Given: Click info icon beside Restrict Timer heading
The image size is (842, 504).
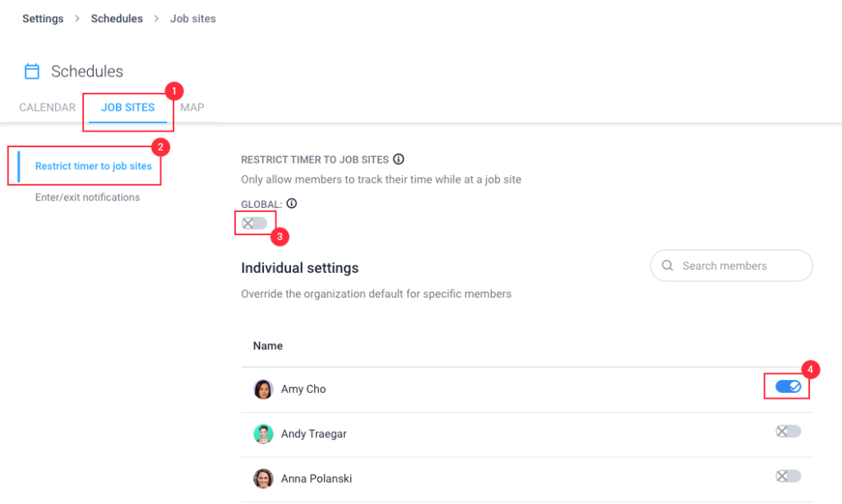Looking at the screenshot, I should pos(399,160).
